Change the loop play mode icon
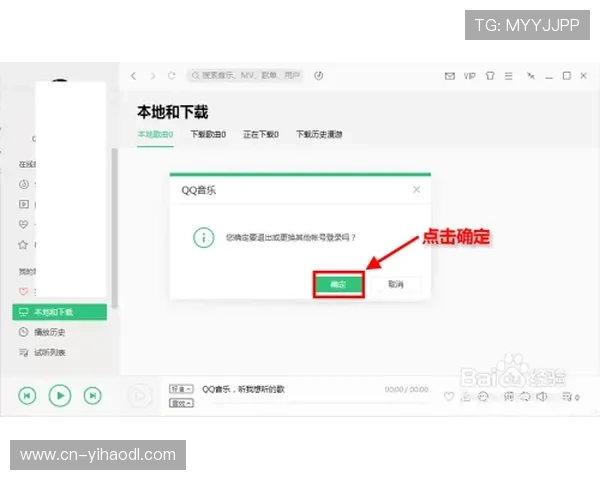Screen dimensions: 600x480 coord(525,397)
